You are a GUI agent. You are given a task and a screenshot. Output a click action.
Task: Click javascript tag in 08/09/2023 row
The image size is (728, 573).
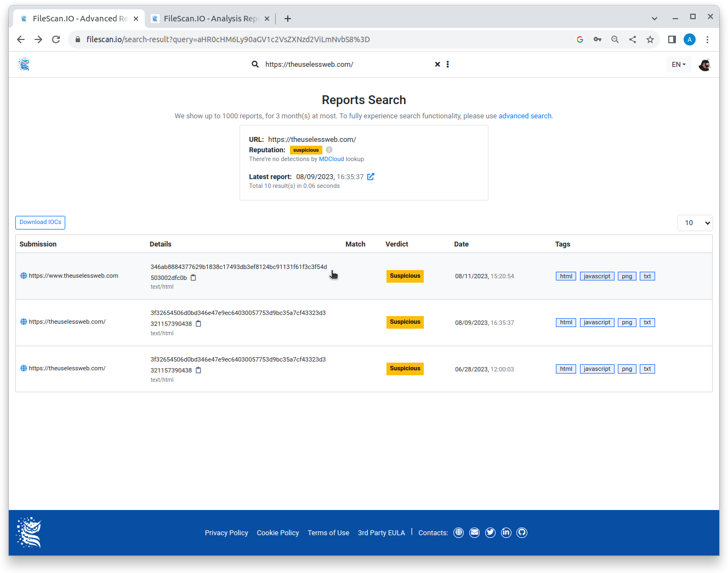(x=597, y=323)
